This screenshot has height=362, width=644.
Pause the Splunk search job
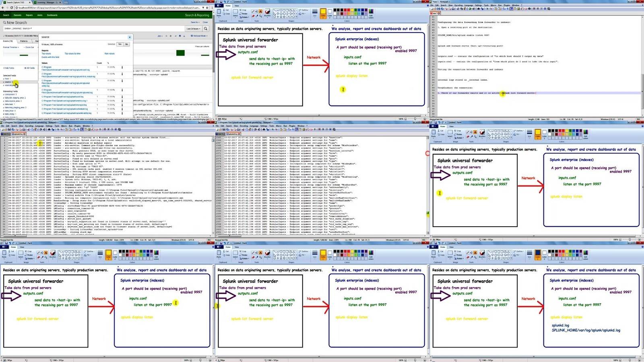(x=166, y=36)
